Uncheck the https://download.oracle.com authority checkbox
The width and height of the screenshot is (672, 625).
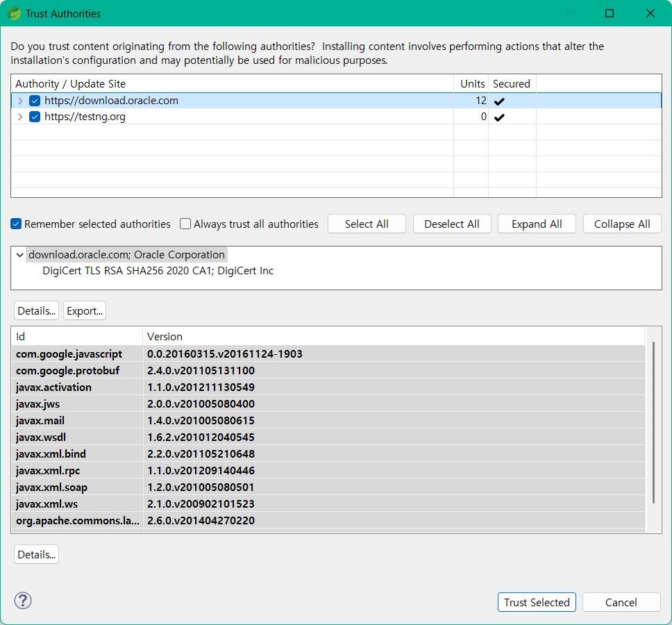tap(35, 101)
